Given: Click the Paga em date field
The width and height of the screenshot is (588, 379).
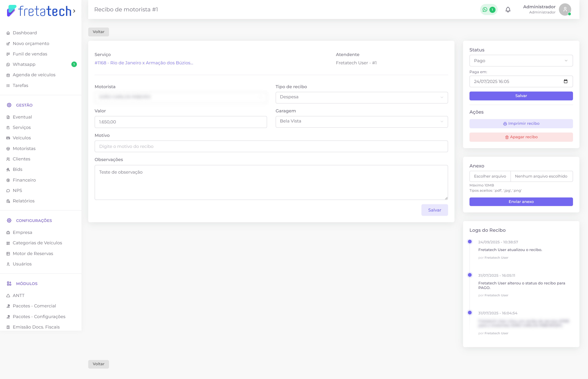Looking at the screenshot, I should [521, 81].
